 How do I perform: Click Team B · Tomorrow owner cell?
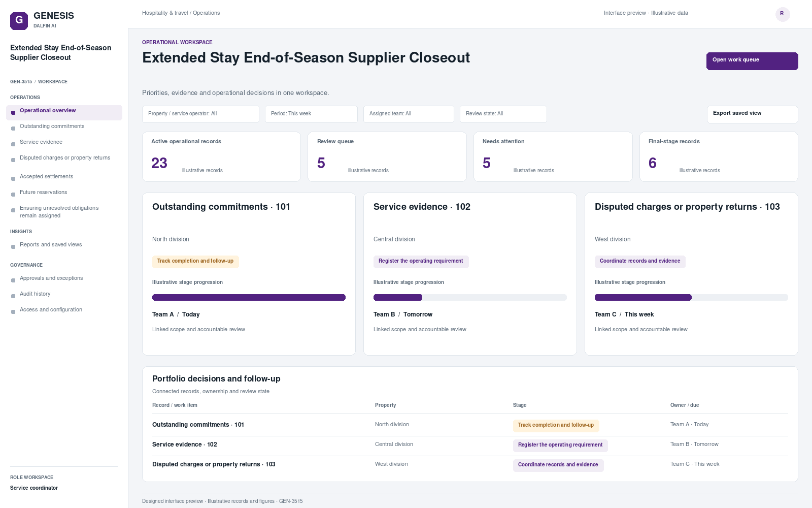694,444
